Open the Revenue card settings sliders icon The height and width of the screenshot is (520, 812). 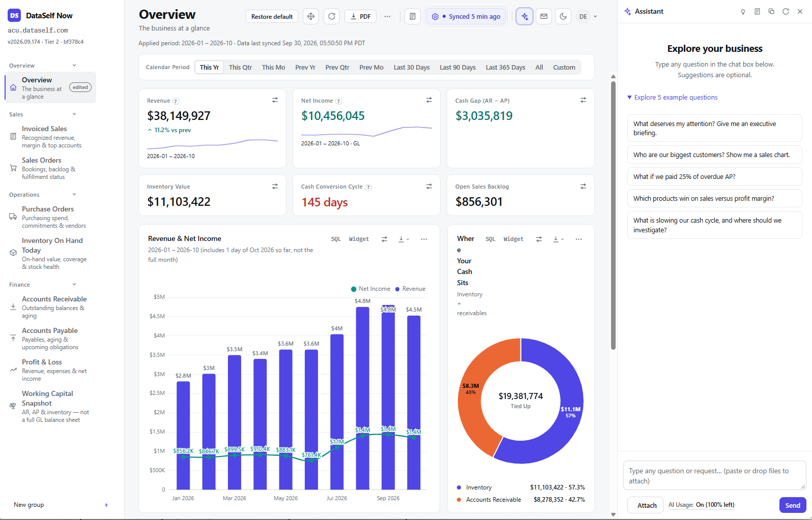pyautogui.click(x=275, y=100)
